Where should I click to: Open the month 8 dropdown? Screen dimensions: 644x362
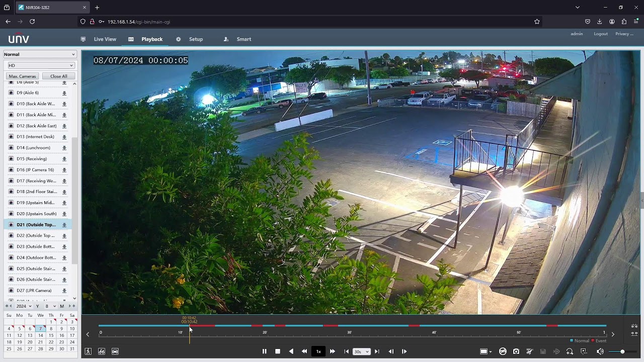(x=50, y=306)
